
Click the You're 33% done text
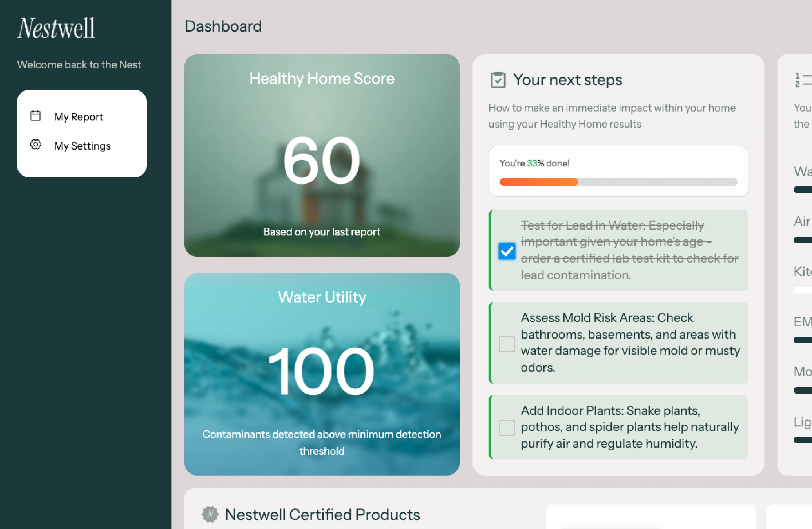tap(534, 163)
